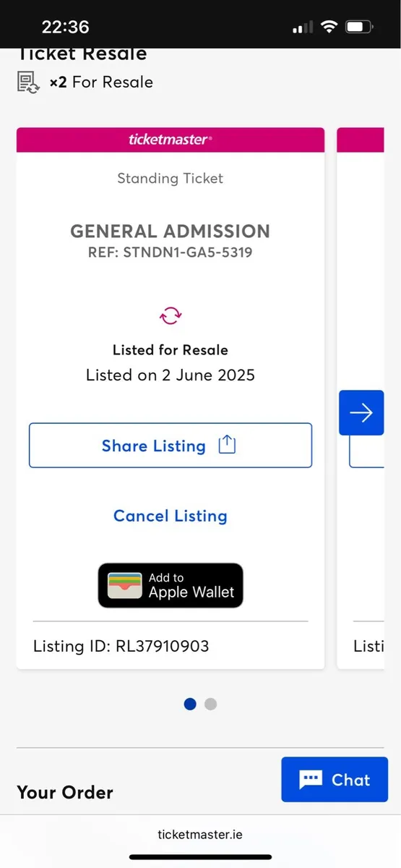Tap the chat bubble icon
Image resolution: width=401 pixels, height=868 pixels.
pyautogui.click(x=311, y=779)
